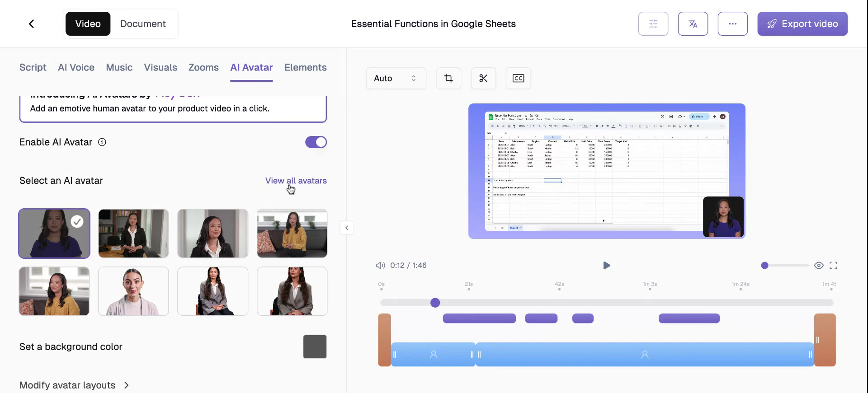Expand Modify avatar layouts
The image size is (868, 393).
pyautogui.click(x=75, y=385)
